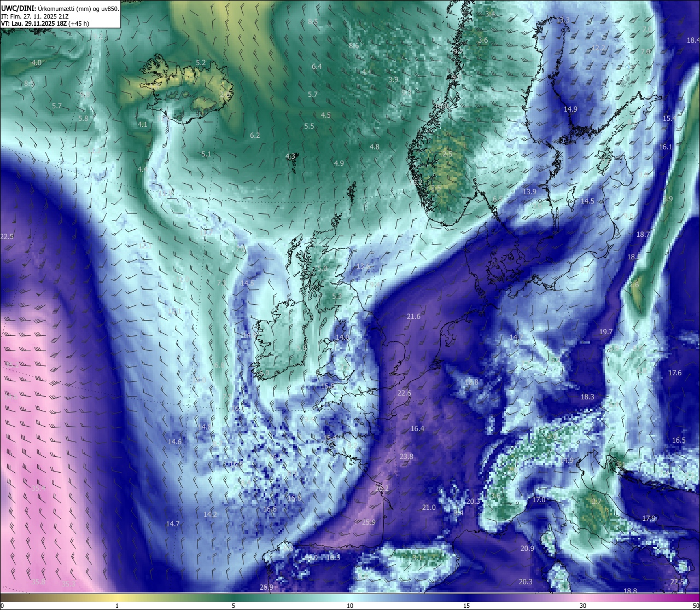The width and height of the screenshot is (700, 610).
Task: Click the map value "17.9"
Action: click(x=649, y=519)
